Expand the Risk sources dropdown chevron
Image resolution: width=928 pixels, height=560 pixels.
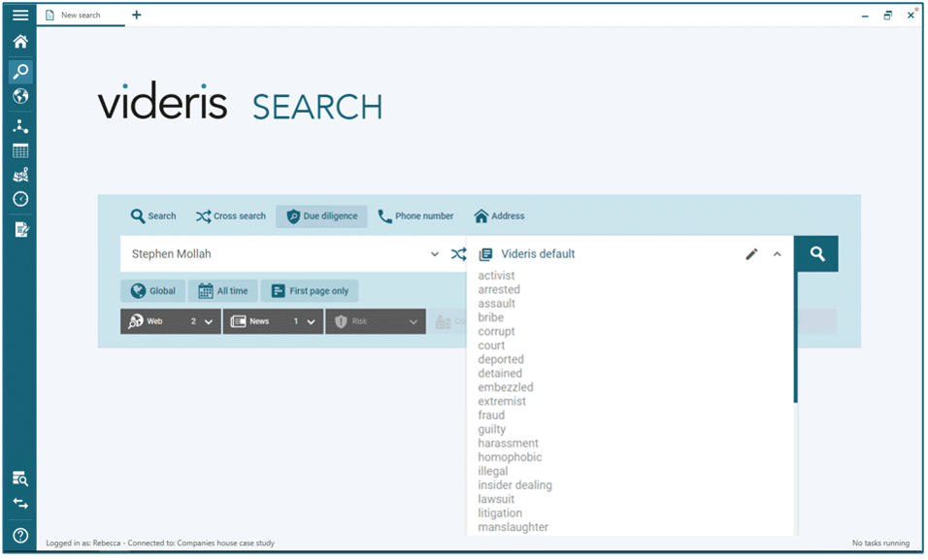point(414,322)
